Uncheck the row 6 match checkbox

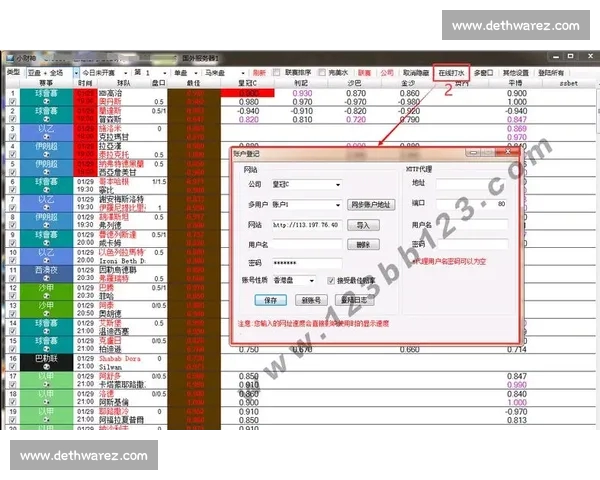(13, 190)
